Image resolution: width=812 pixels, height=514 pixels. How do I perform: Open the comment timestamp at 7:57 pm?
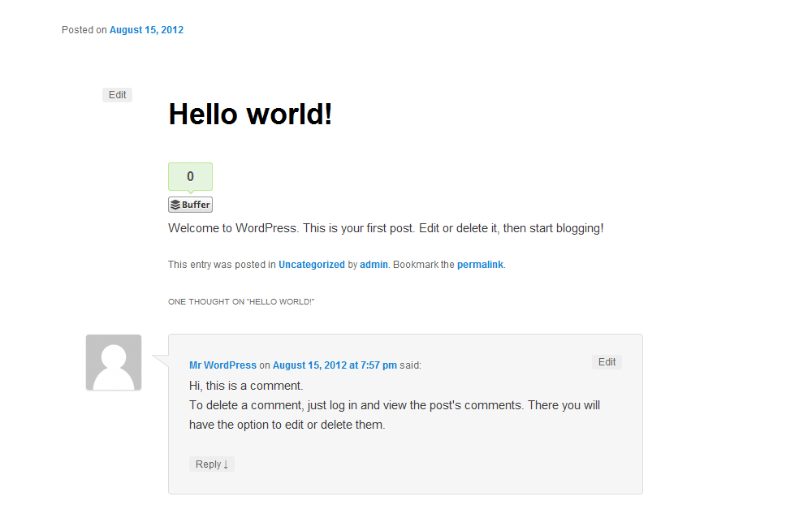coord(335,365)
